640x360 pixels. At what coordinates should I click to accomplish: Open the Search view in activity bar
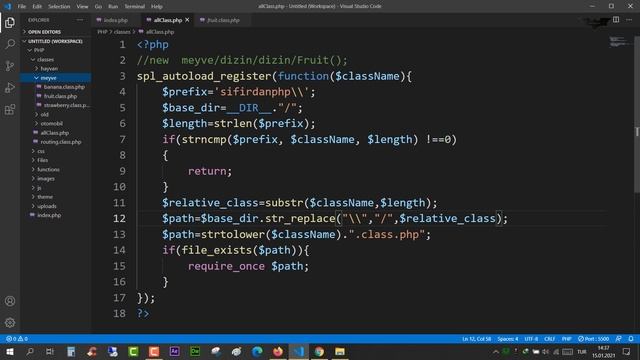click(x=10, y=44)
